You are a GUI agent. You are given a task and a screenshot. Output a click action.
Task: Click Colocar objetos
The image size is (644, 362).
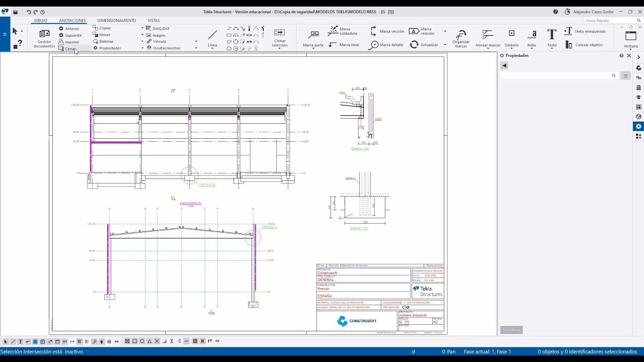coord(584,45)
